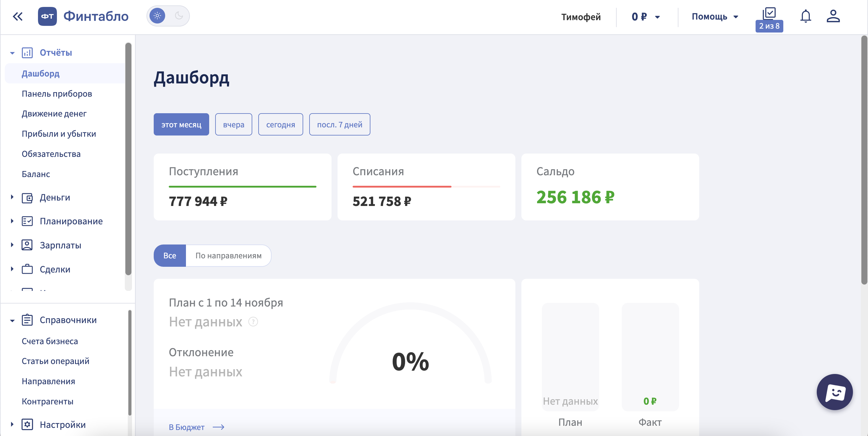This screenshot has width=868, height=436.
Task: Expand the Помощь dropdown
Action: [x=714, y=17]
